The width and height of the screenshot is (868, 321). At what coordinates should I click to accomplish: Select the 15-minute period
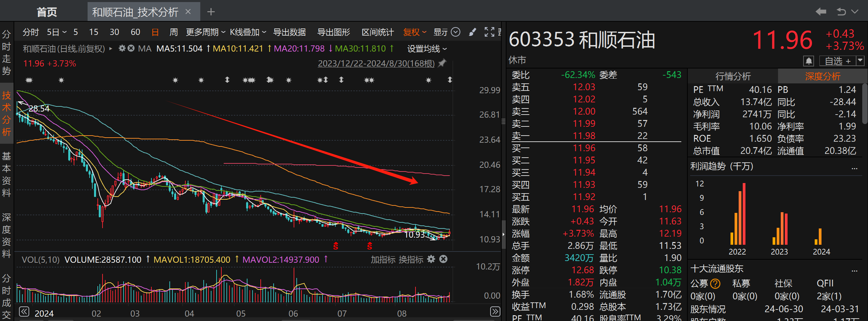pos(94,32)
